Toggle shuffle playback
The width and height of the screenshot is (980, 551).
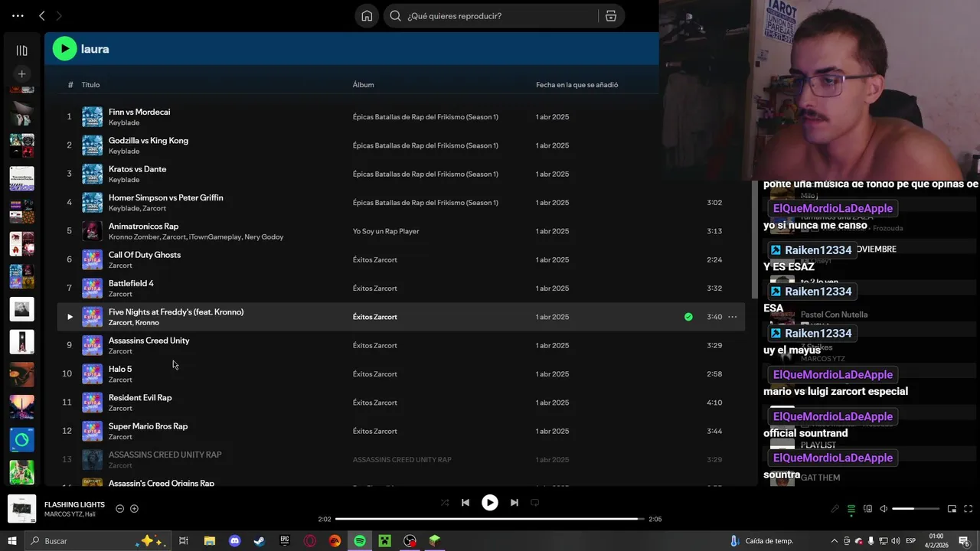tap(445, 503)
